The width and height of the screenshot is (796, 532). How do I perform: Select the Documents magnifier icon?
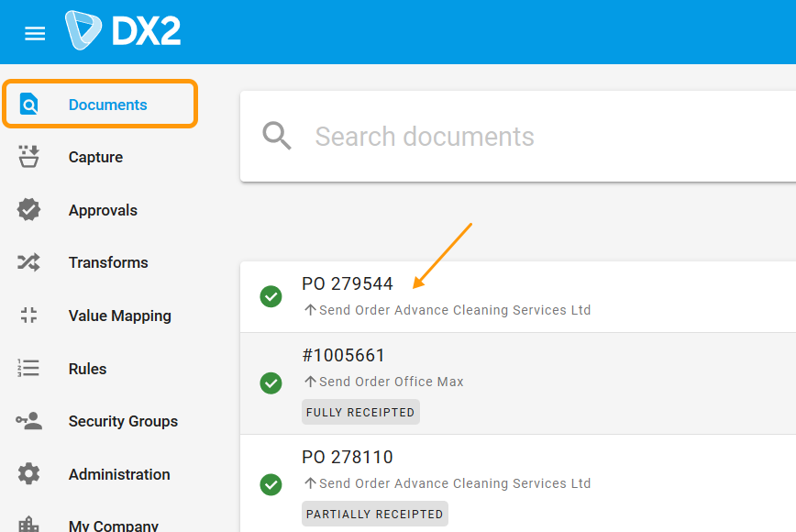coord(28,104)
